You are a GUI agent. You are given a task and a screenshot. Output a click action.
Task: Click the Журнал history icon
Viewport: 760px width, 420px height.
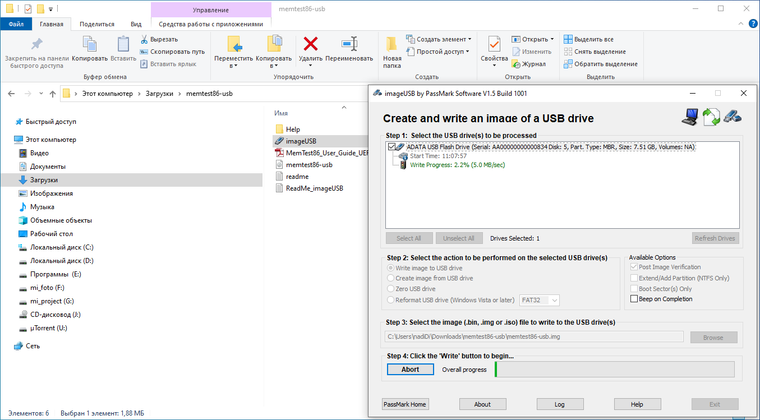516,64
